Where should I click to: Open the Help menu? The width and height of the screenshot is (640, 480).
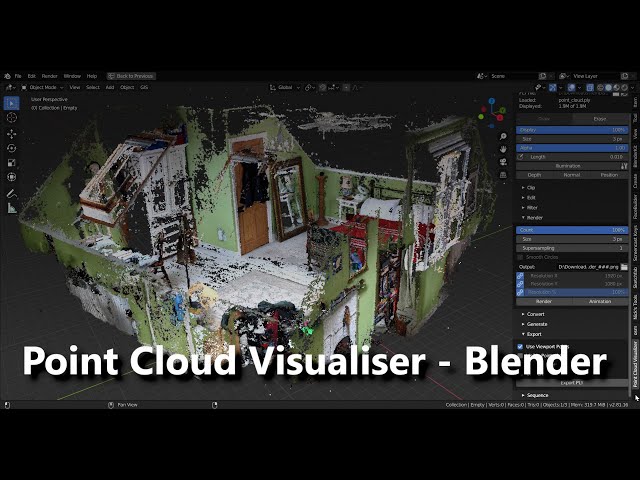[91, 76]
